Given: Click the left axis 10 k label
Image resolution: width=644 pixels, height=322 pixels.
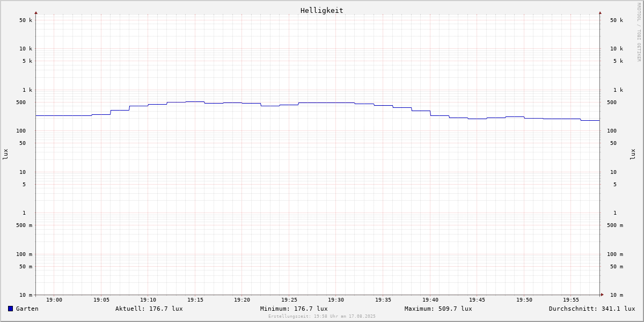Looking at the screenshot, I should pyautogui.click(x=26, y=49).
